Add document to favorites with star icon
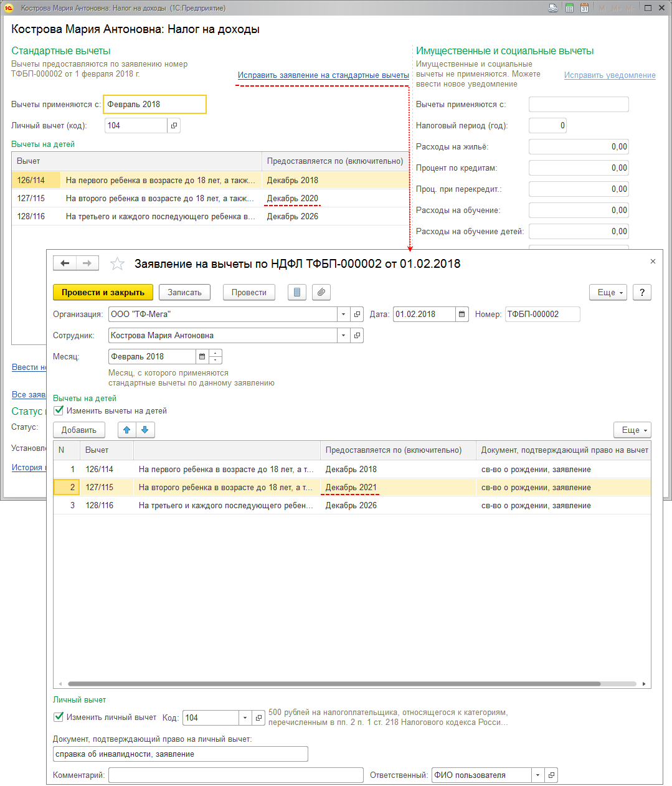Viewport: 672px width, 786px height. (x=117, y=264)
